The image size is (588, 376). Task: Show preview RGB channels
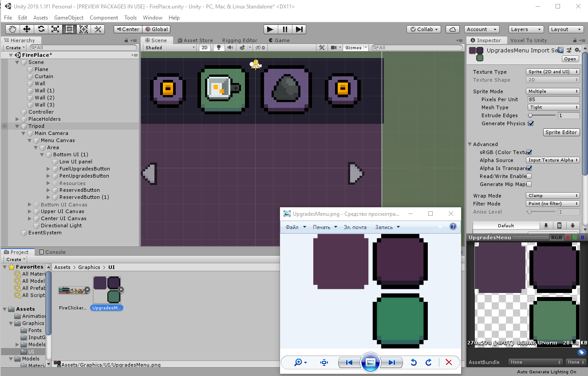(x=556, y=237)
